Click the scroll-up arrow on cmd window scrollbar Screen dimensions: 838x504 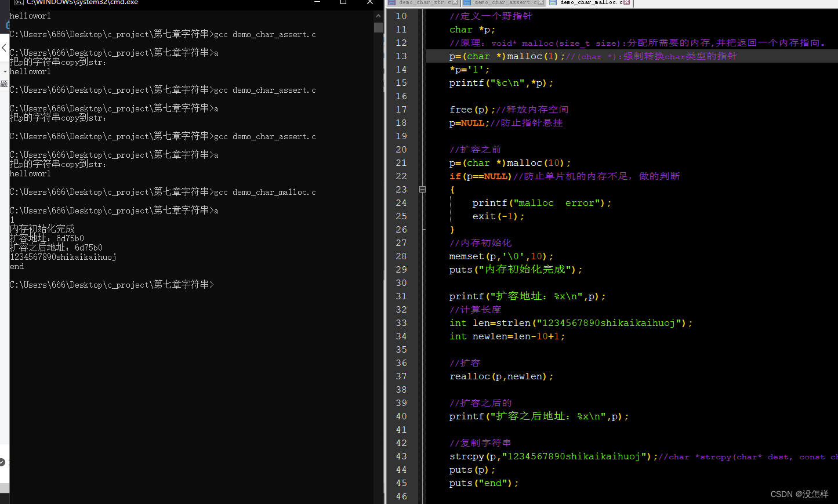[379, 16]
